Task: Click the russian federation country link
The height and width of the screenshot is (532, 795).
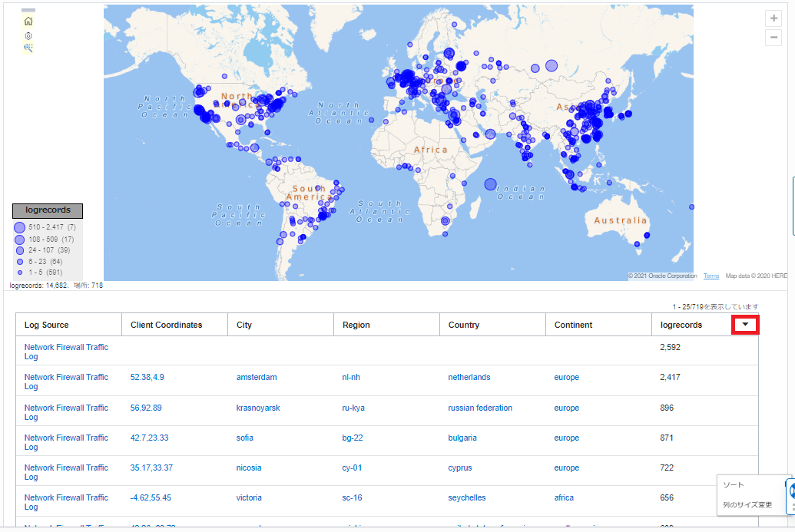Action: (480, 408)
